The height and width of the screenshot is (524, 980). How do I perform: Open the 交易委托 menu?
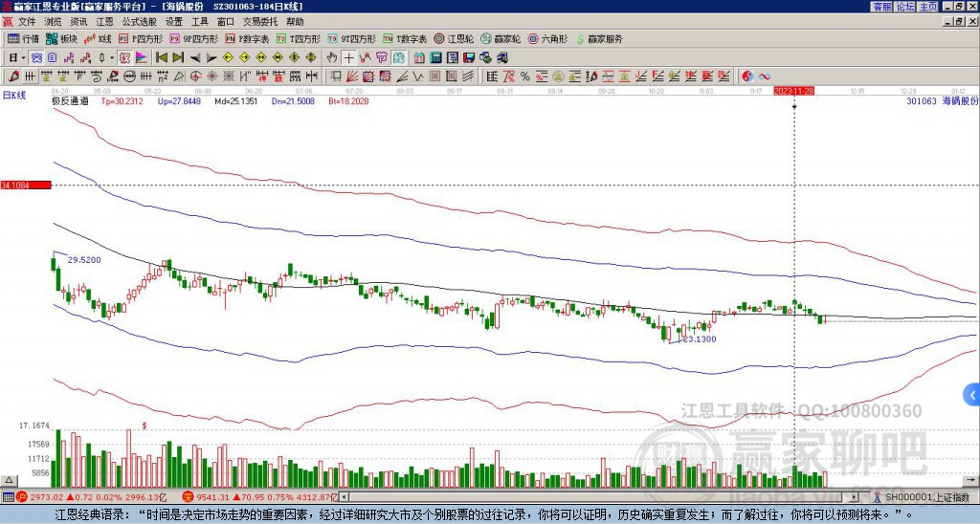click(x=260, y=22)
